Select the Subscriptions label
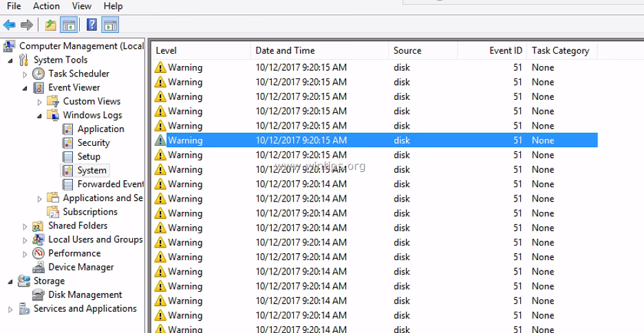 [90, 212]
